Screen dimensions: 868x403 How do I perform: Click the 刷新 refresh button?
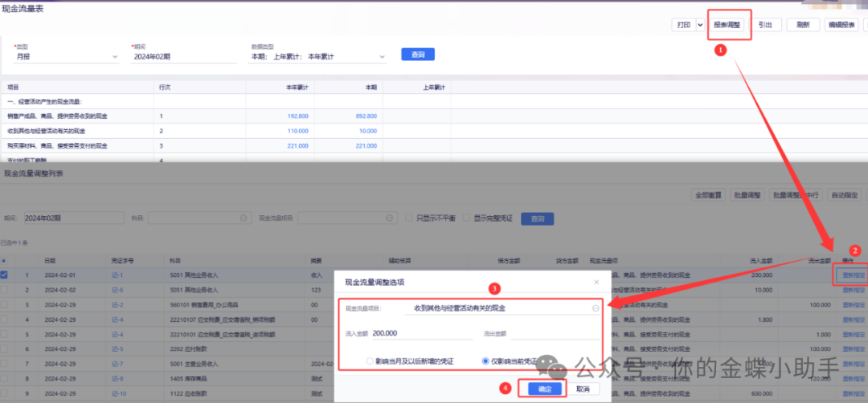(x=802, y=26)
